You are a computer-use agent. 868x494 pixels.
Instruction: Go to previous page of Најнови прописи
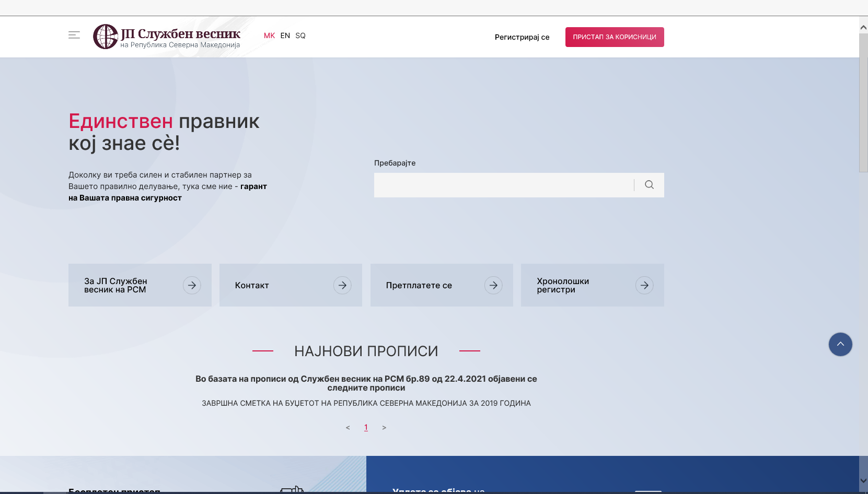pyautogui.click(x=348, y=428)
